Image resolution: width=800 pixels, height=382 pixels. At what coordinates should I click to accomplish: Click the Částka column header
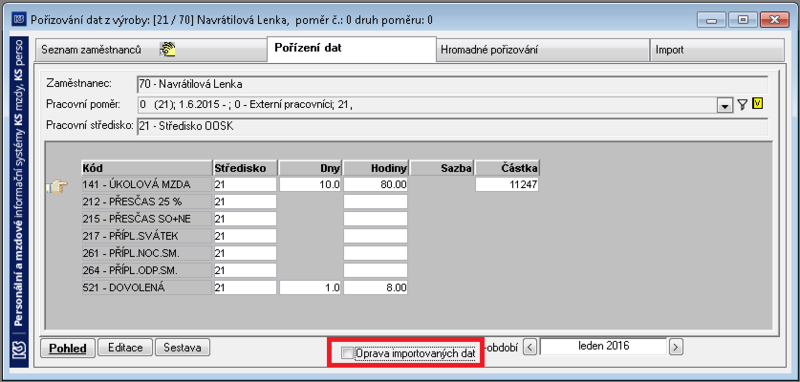(507, 168)
